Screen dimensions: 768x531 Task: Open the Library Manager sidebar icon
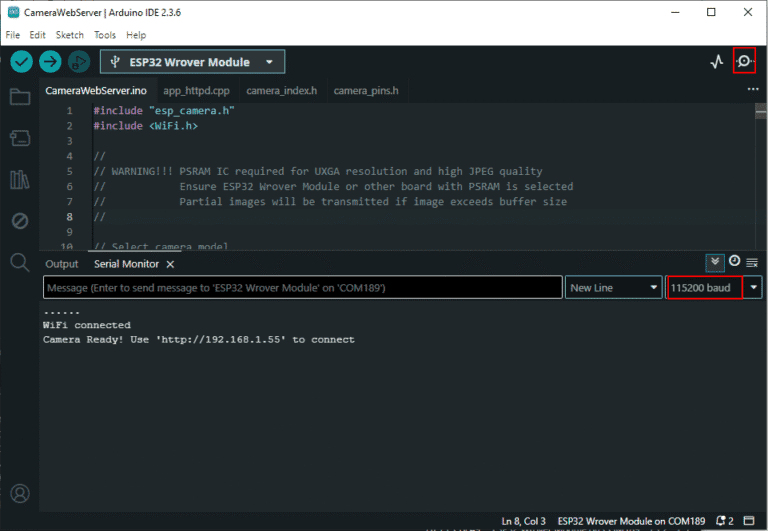click(19, 180)
